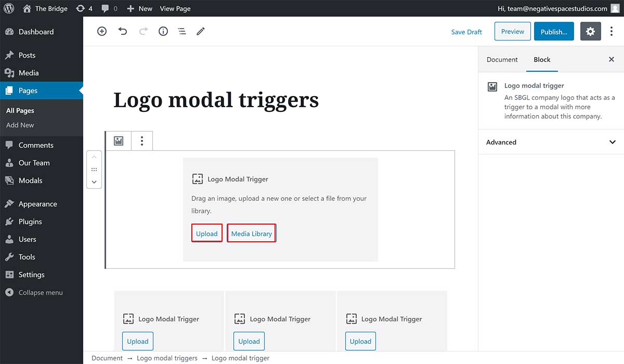This screenshot has height=364, width=624.
Task: Click the Publish button
Action: [x=554, y=32]
